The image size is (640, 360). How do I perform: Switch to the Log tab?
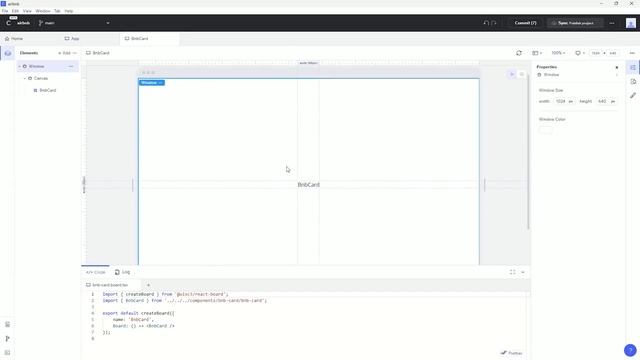click(122, 272)
